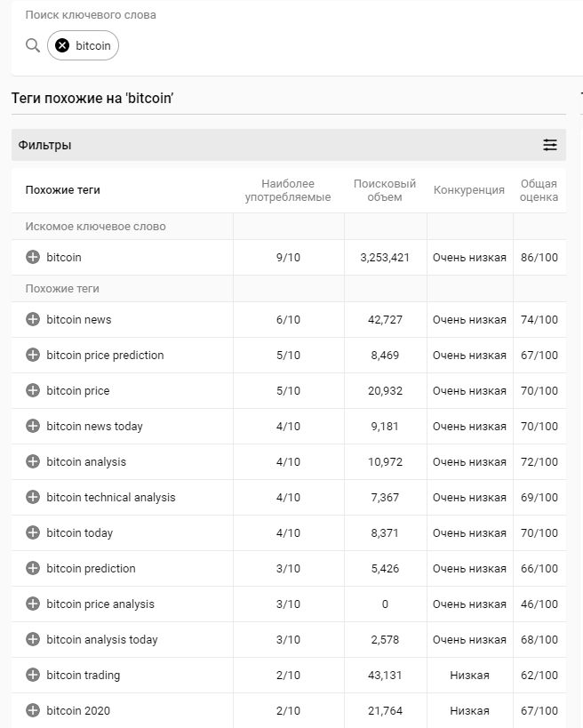Add the 'bitcoin news today' tag

[x=33, y=426]
